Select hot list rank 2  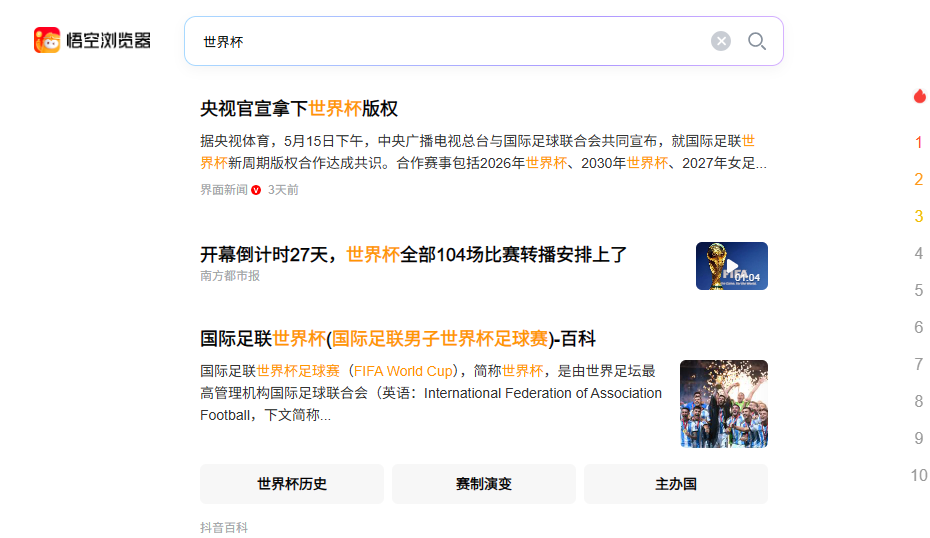click(x=919, y=179)
